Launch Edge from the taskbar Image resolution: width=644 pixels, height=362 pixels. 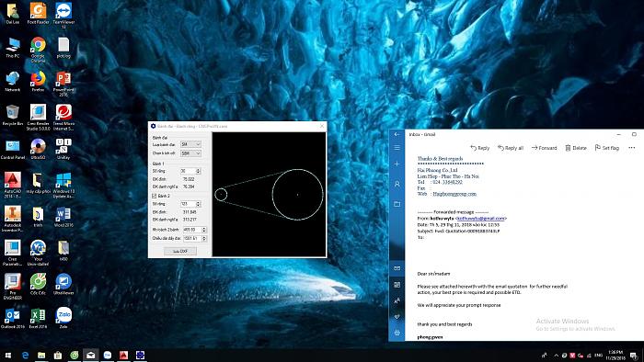tap(25, 356)
